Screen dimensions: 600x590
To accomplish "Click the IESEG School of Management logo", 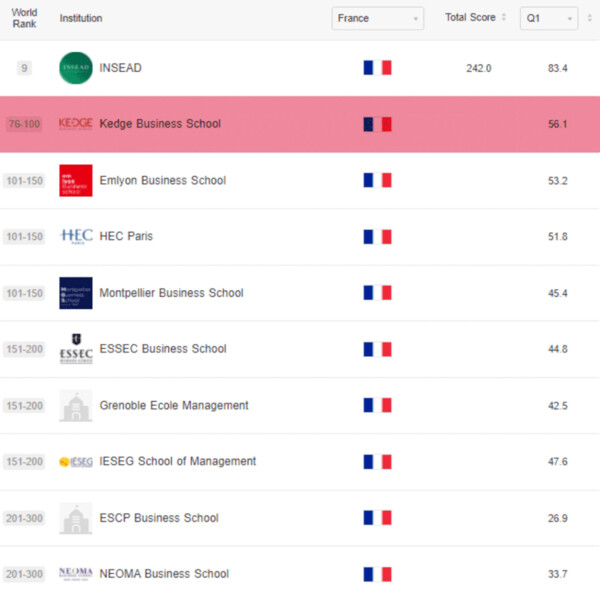I will click(76, 462).
